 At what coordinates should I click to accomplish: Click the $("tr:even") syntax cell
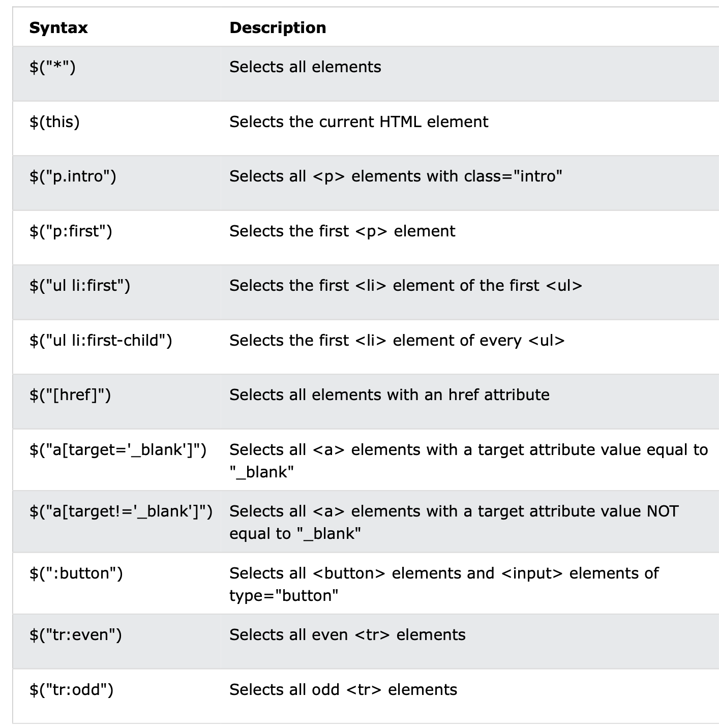(76, 635)
